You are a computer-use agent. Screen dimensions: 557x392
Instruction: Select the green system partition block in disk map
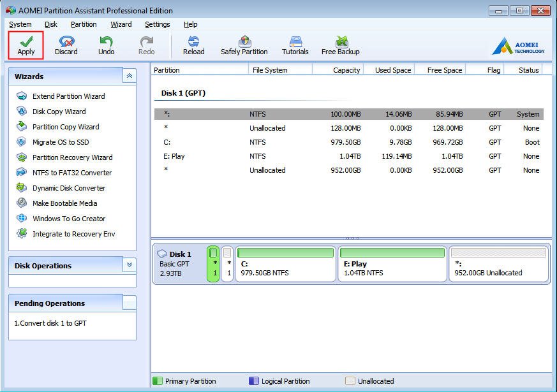pyautogui.click(x=213, y=264)
